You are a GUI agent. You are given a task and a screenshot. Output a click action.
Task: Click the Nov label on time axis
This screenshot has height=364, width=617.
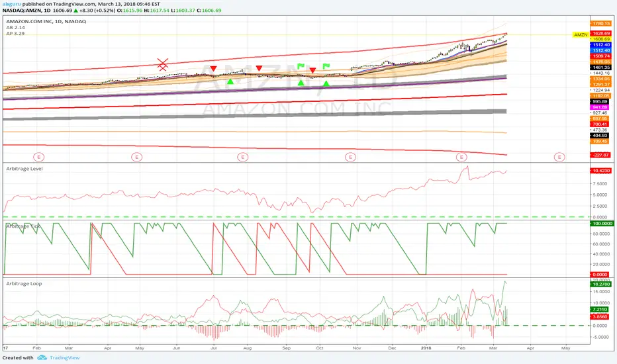pos(357,348)
